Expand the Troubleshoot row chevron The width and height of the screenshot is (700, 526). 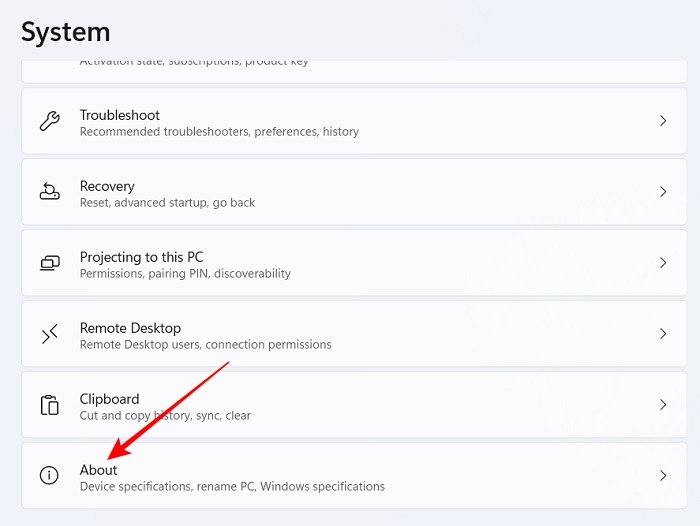[x=663, y=121]
